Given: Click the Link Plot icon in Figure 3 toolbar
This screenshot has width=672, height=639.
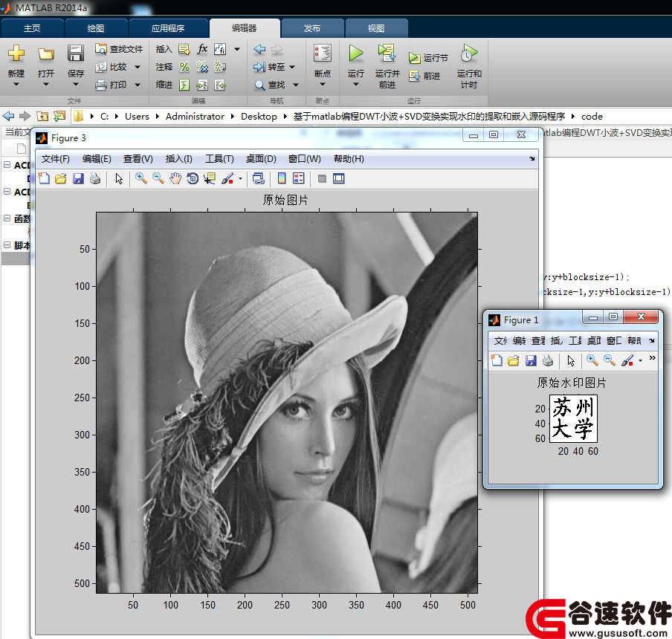Looking at the screenshot, I should (x=259, y=178).
